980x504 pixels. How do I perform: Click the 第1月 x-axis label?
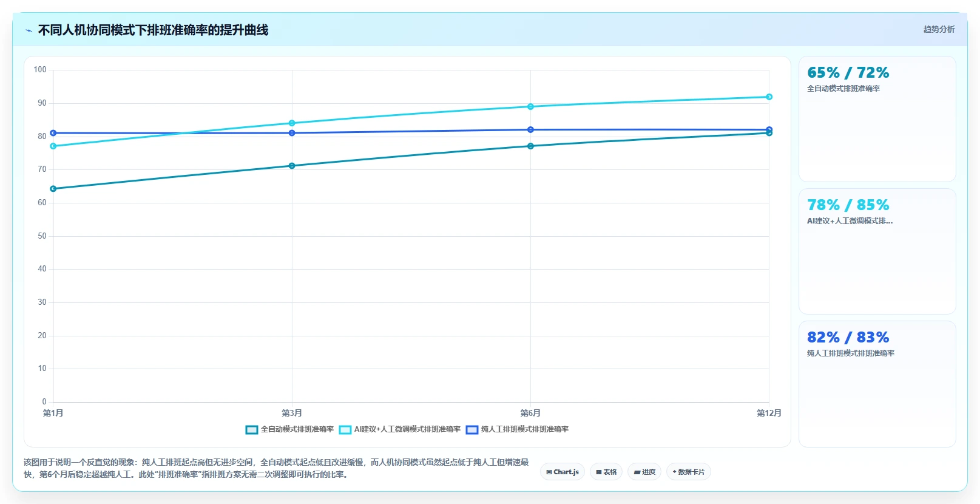(x=53, y=413)
